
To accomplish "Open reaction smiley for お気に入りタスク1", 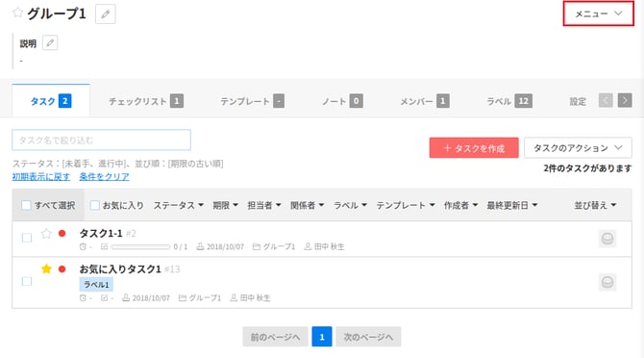I will [607, 282].
